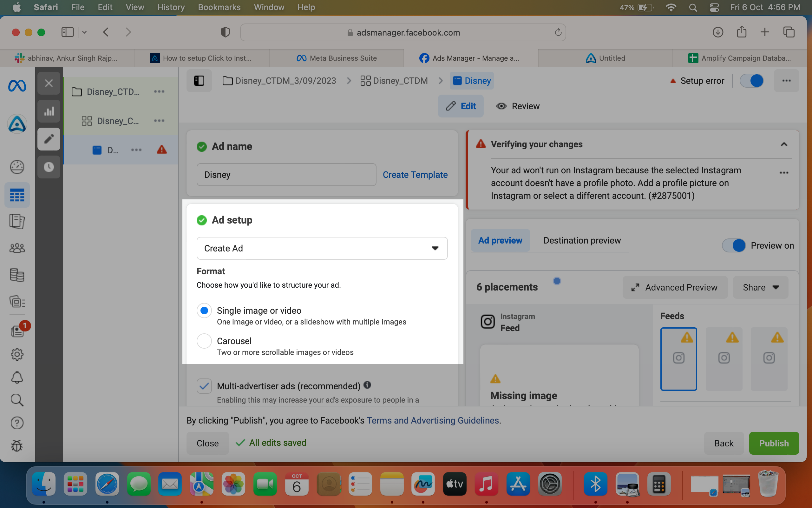Screen dimensions: 812x508
Task: Click the green Publish button
Action: coord(774,443)
